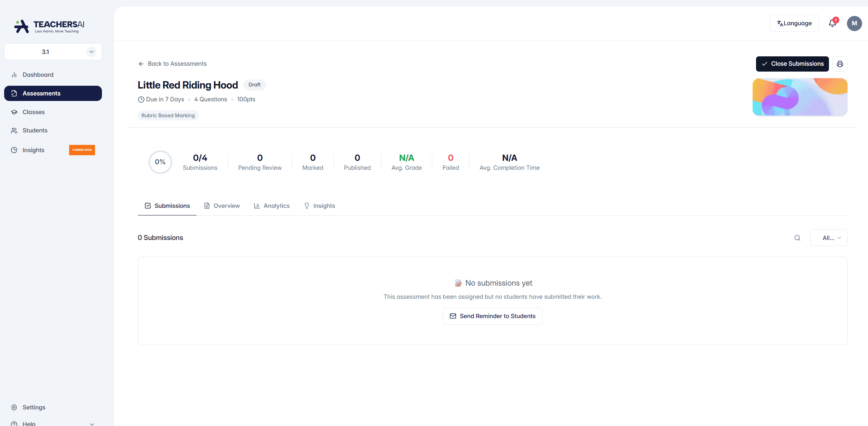Open the All... filter dropdown
Viewport: 868px width, 426px height.
click(x=829, y=238)
